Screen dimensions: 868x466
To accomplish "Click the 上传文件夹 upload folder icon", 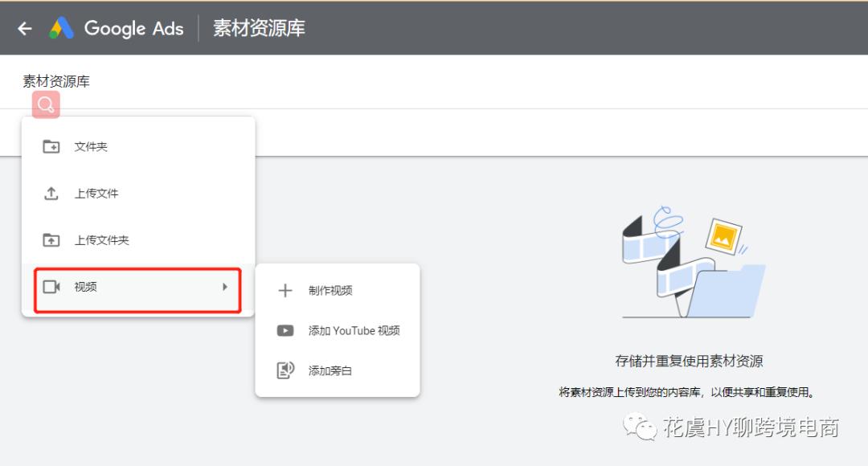I will tap(50, 239).
